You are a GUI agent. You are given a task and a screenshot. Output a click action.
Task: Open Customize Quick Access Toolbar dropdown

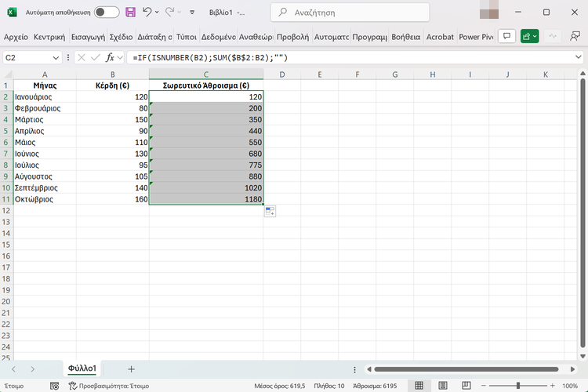pyautogui.click(x=192, y=13)
